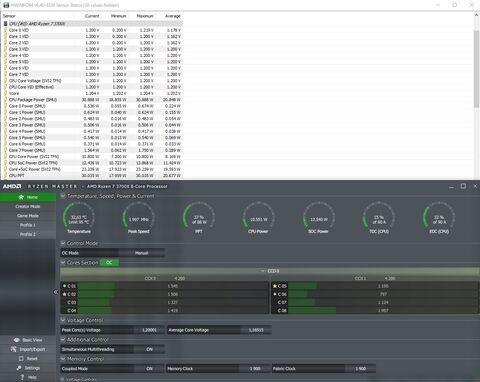Click the C 05 core frequency bar
This screenshot has height=382, width=480.
point(383,286)
